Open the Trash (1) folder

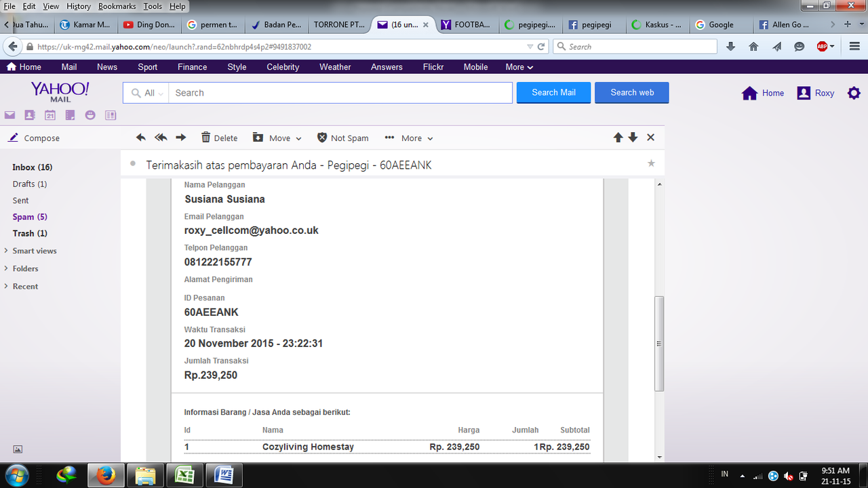pyautogui.click(x=30, y=233)
